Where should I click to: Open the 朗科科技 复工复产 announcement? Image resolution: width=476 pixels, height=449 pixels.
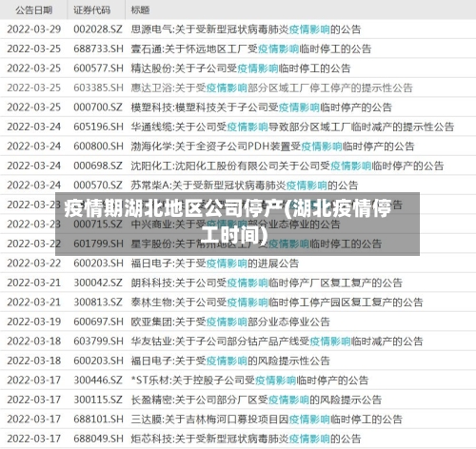pyautogui.click(x=267, y=283)
